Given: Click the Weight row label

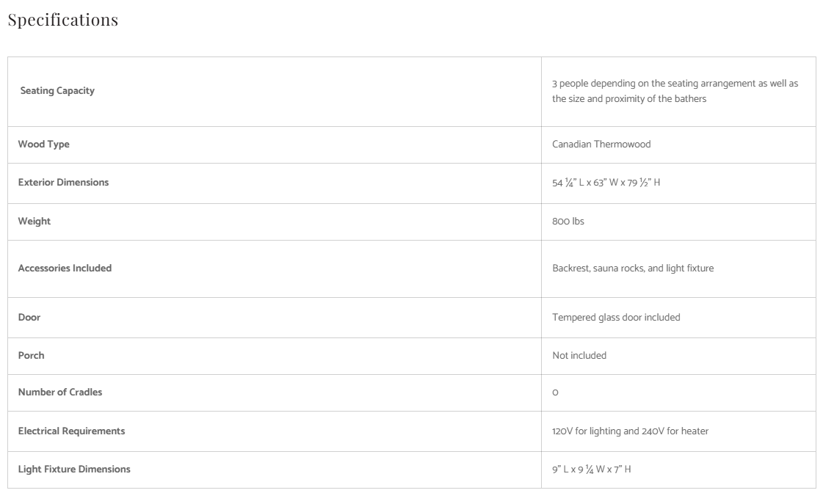Looking at the screenshot, I should (x=35, y=222).
